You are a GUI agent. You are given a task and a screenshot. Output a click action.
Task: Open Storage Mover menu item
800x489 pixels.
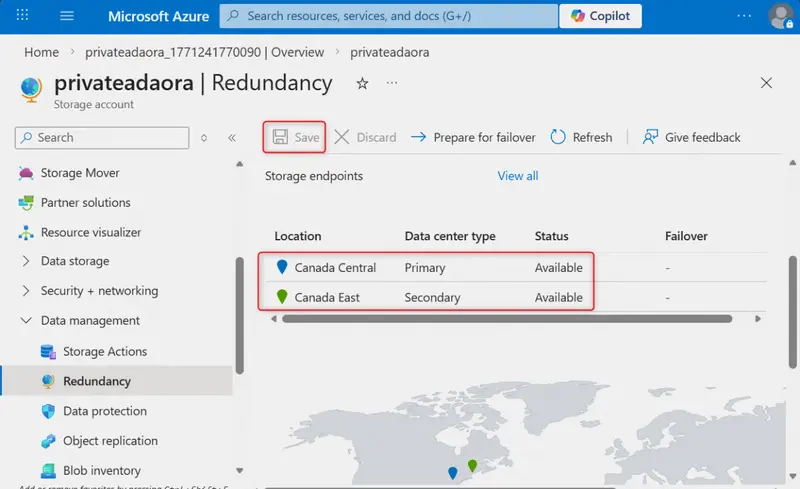80,173
